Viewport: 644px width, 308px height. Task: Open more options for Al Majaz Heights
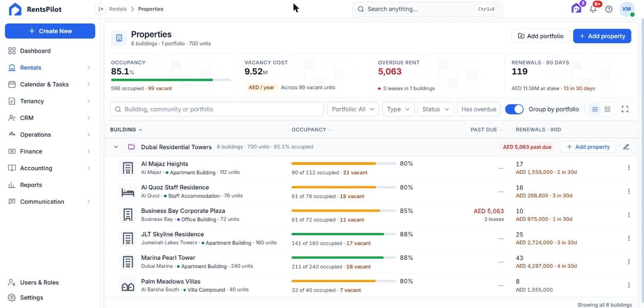[x=628, y=168]
